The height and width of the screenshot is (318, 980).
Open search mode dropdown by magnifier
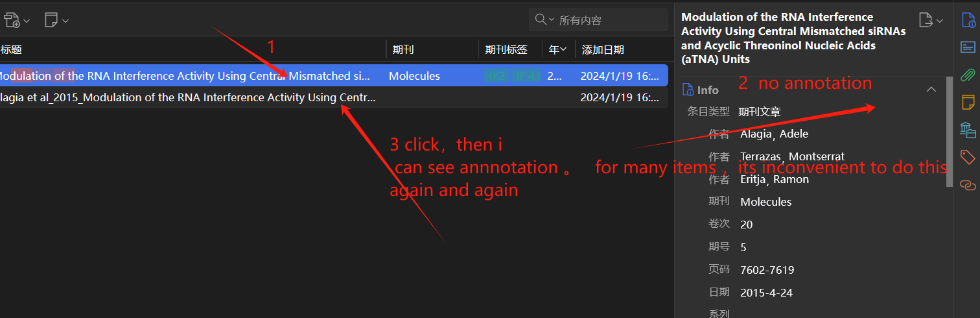click(544, 20)
